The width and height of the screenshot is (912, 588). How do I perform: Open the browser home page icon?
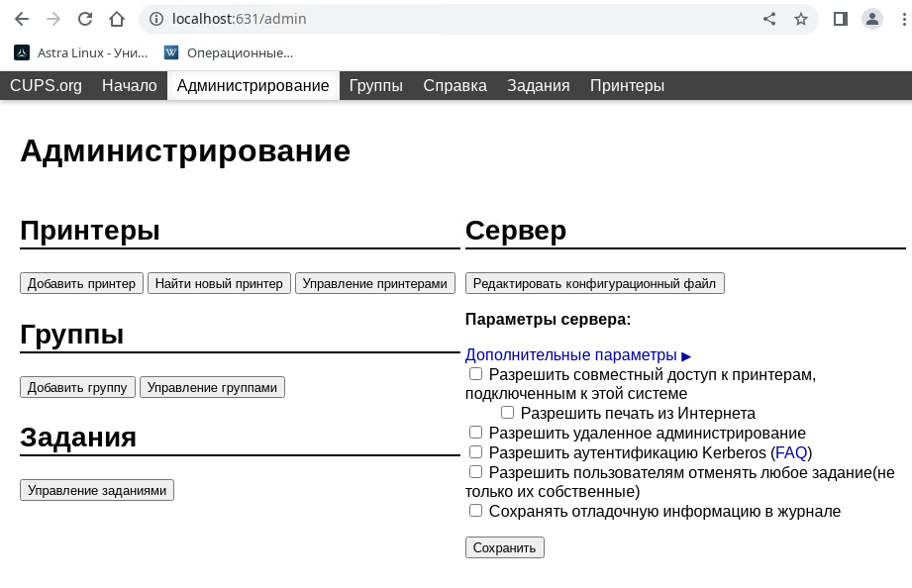(x=117, y=19)
